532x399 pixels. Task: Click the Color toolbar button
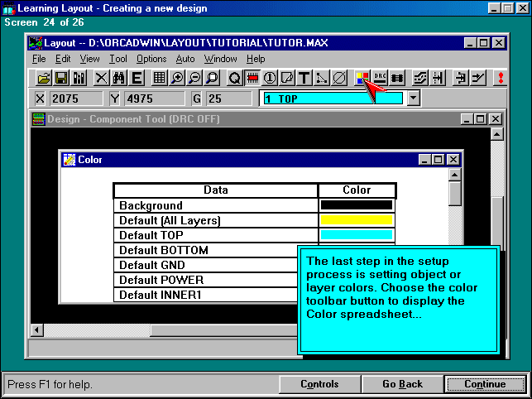pos(362,78)
